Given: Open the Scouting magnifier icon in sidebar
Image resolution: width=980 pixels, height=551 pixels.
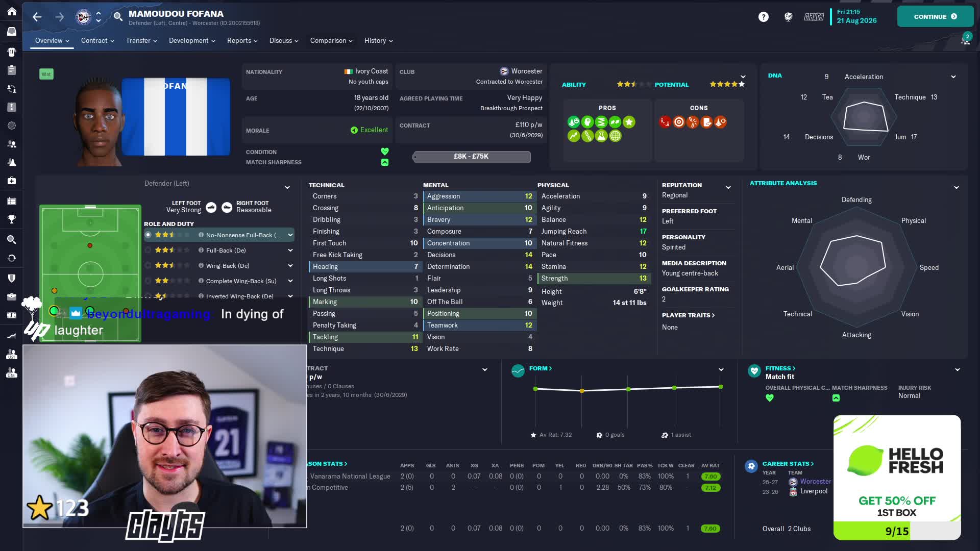Looking at the screenshot, I should (x=12, y=239).
